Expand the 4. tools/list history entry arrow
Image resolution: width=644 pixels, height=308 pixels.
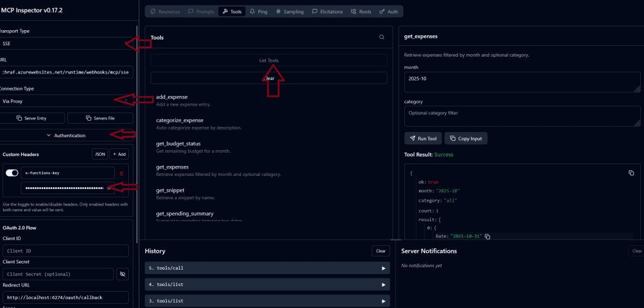coord(383,285)
